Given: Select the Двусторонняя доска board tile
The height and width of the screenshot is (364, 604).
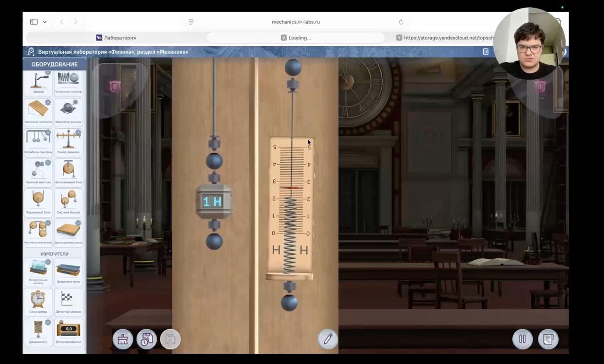Looking at the screenshot, I should (x=68, y=233).
